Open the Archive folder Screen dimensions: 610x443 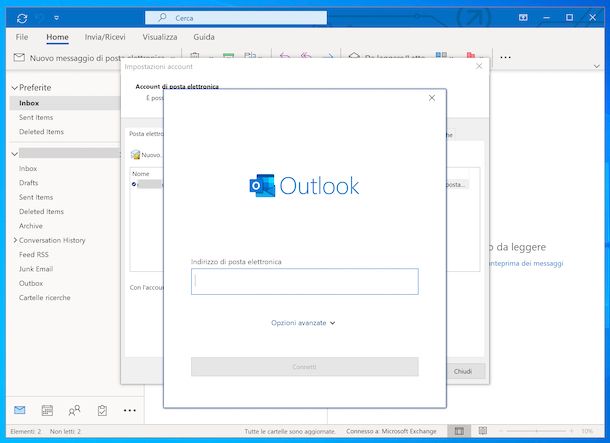click(x=31, y=226)
